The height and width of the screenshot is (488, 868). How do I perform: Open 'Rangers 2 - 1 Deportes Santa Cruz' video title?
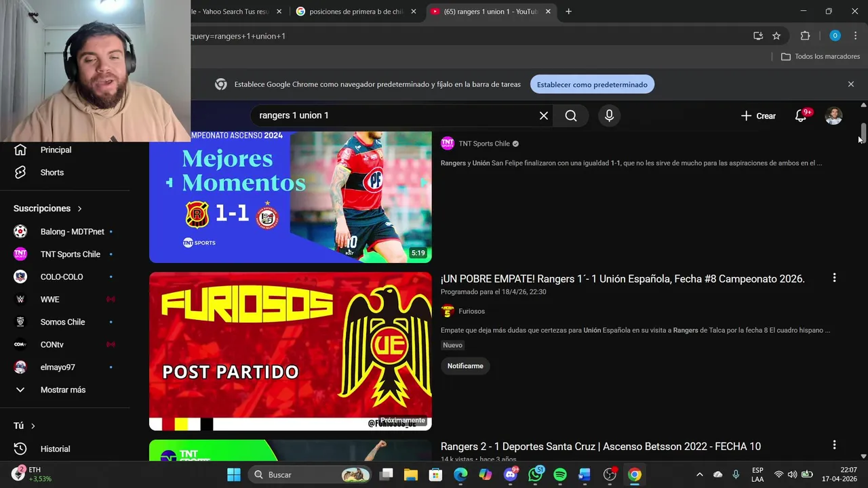click(x=601, y=447)
